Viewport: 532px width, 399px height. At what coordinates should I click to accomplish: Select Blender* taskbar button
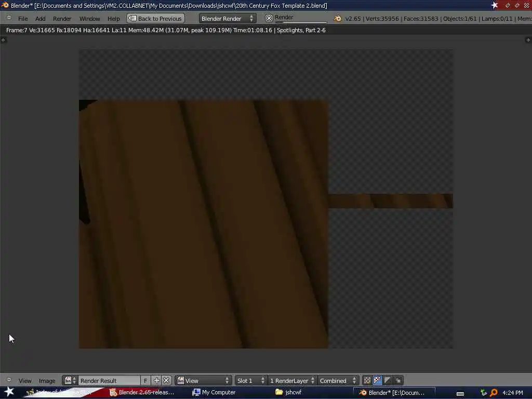(394, 393)
